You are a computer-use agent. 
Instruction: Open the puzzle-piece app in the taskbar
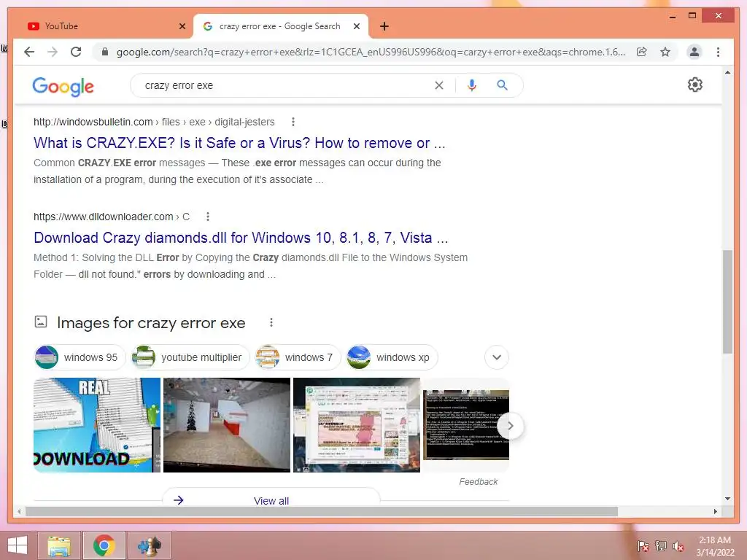(x=149, y=545)
